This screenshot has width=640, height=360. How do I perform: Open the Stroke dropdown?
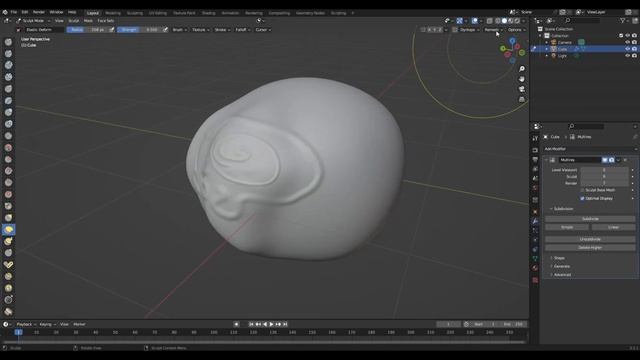pyautogui.click(x=222, y=30)
